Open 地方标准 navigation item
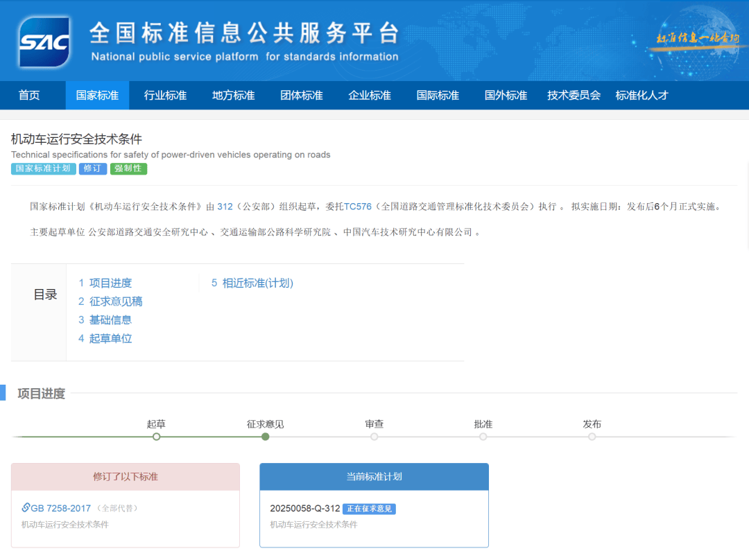The image size is (749, 560). (x=234, y=96)
